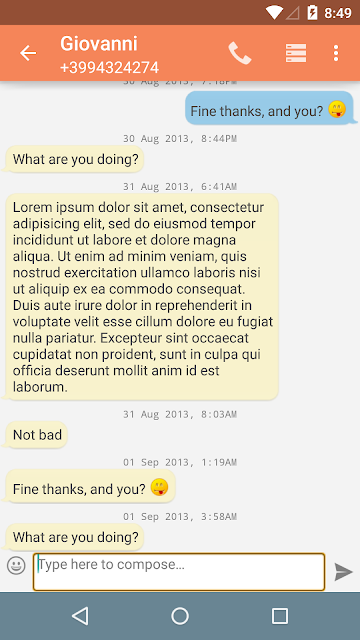Tap Android back navigation triangle
This screenshot has height=640, width=360.
pos(80,616)
